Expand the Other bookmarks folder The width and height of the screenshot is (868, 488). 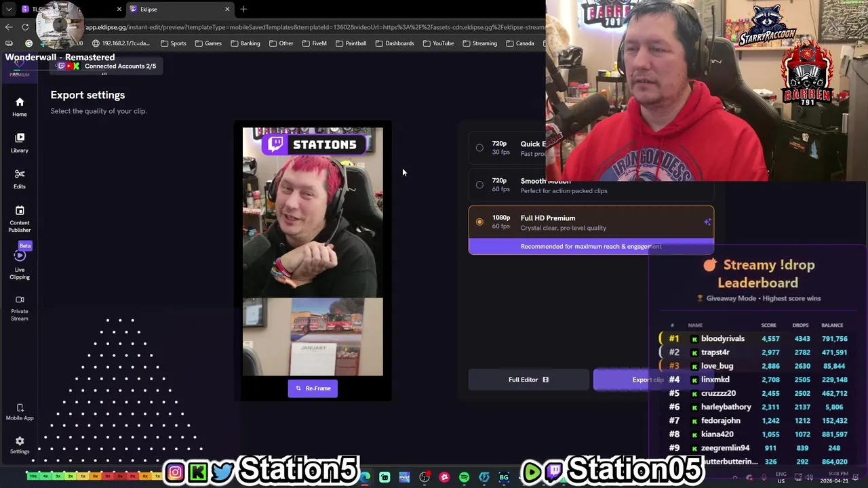coord(281,43)
